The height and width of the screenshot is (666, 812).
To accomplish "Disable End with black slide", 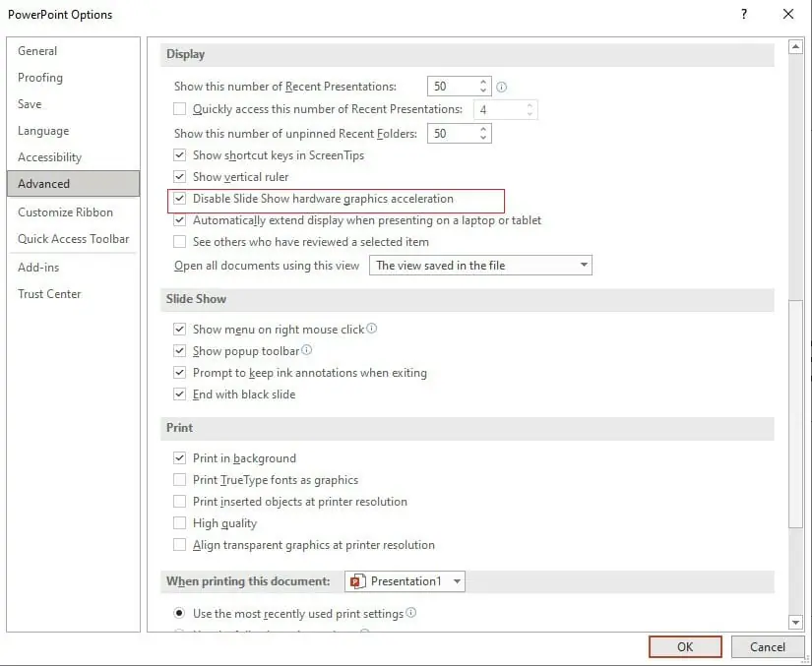I will [180, 394].
